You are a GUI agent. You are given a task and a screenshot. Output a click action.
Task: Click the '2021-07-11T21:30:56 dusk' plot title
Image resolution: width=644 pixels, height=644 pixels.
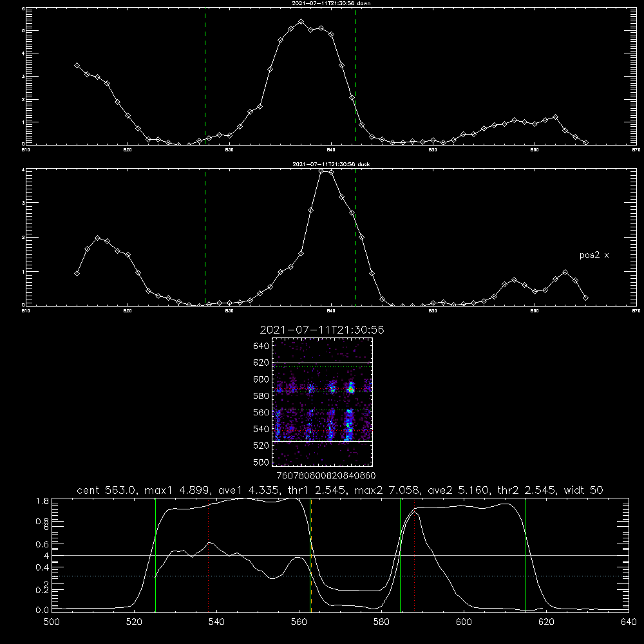(x=331, y=164)
